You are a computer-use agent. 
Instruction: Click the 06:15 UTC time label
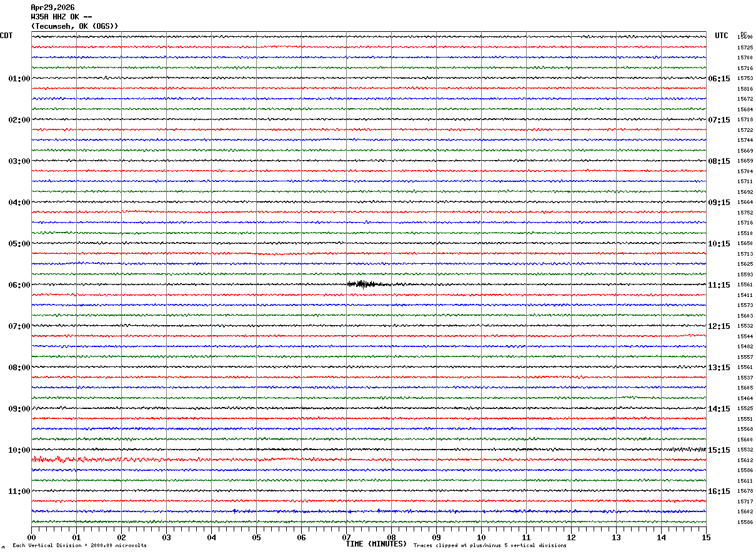coord(719,79)
